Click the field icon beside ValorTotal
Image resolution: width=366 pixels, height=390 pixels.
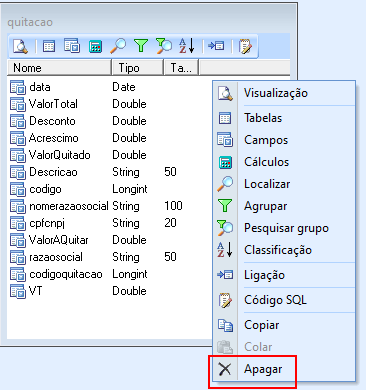[18, 105]
